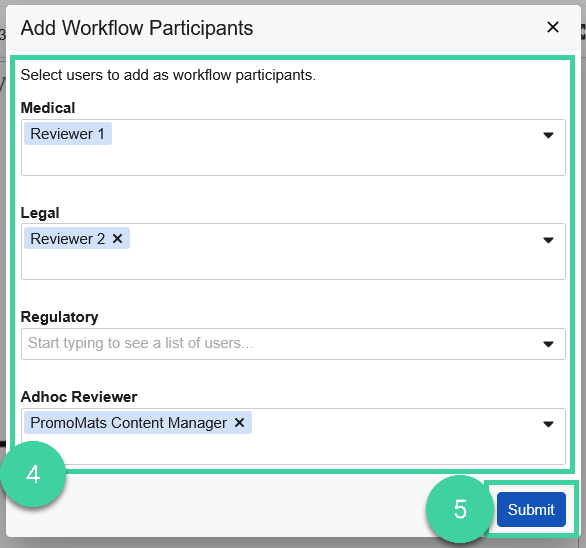586x548 pixels.
Task: Open the Adhoc Reviewer dropdown arrow
Action: tap(548, 424)
